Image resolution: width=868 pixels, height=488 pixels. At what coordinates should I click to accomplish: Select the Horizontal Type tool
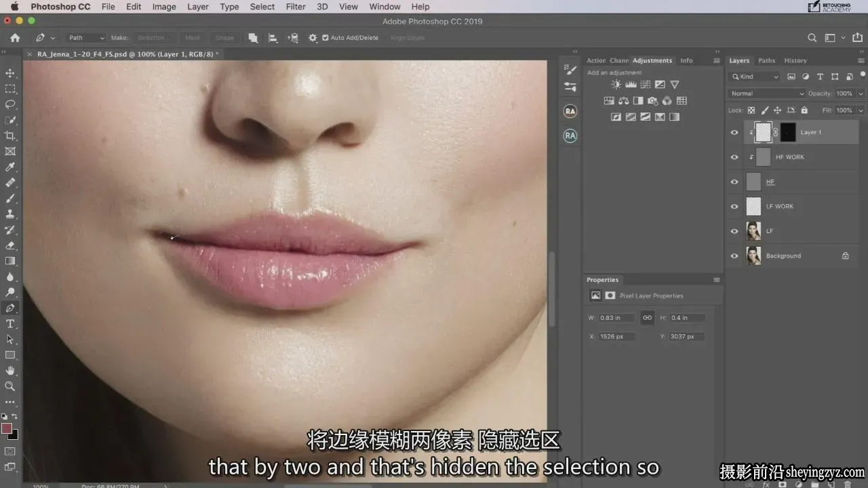pos(10,324)
